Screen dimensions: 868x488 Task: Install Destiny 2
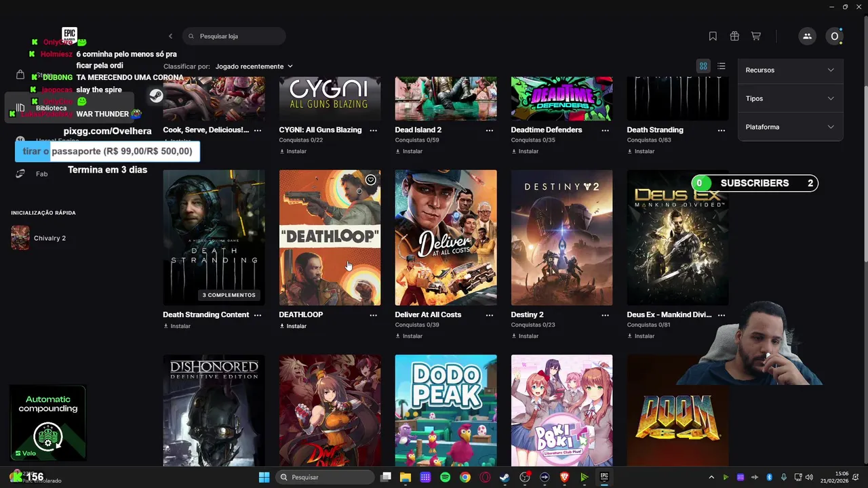pos(525,335)
